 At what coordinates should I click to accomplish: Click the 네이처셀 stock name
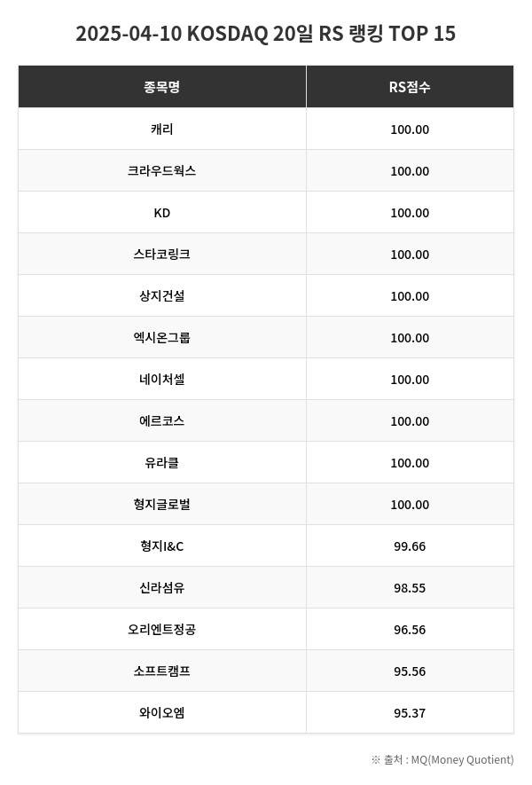pos(161,380)
